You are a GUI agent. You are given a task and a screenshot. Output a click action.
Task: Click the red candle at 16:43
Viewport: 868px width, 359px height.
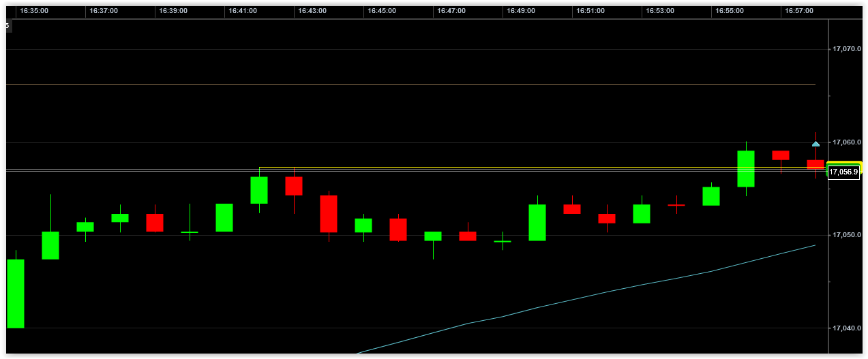[294, 186]
